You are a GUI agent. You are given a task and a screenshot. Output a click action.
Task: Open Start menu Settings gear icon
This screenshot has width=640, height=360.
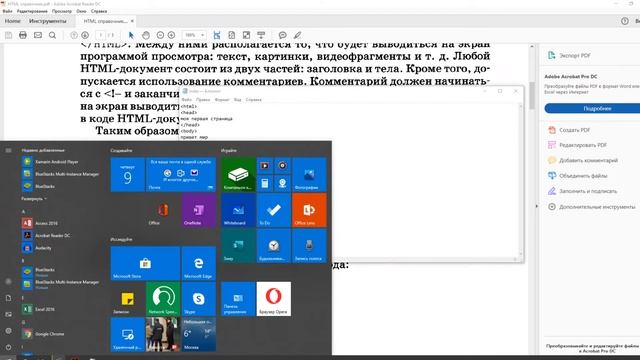point(9,331)
